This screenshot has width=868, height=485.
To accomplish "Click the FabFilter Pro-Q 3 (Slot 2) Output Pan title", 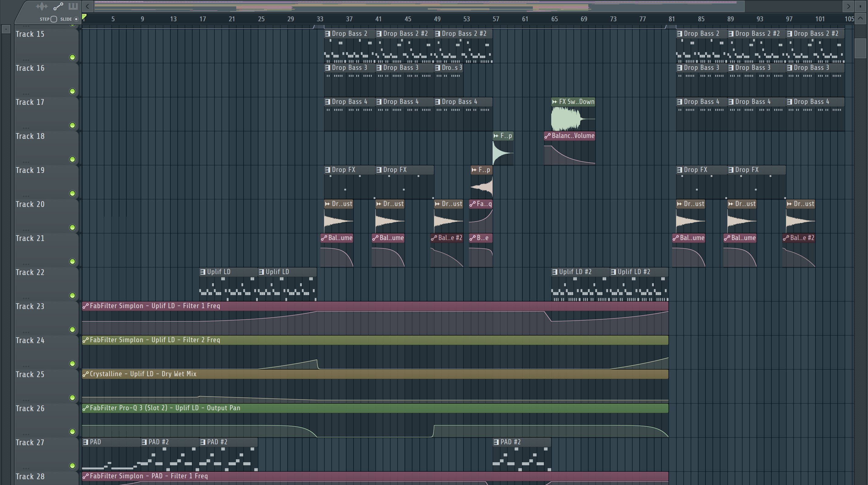I will pos(165,408).
